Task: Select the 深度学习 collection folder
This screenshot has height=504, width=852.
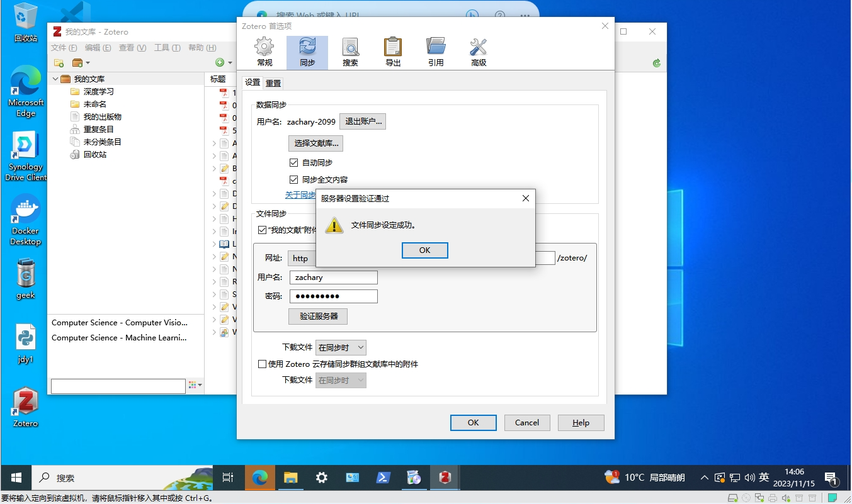Action: tap(98, 92)
